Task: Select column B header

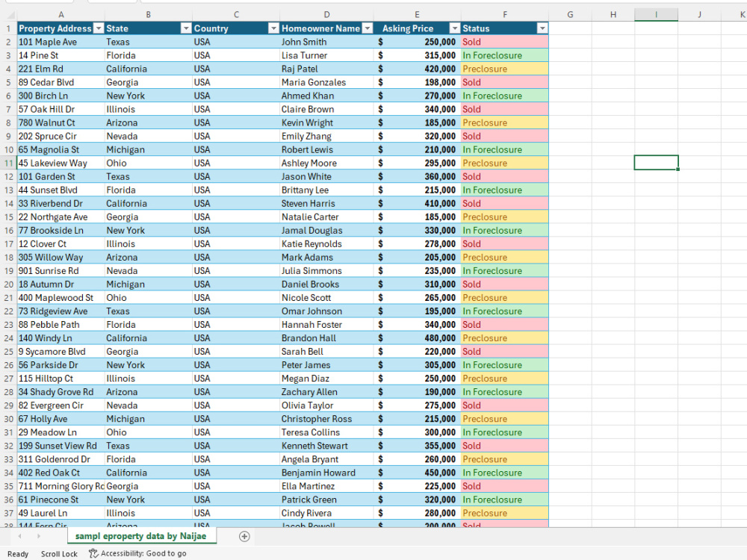Action: [148, 15]
